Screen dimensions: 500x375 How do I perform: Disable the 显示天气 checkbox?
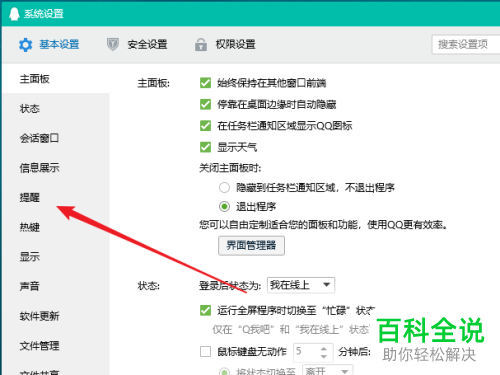tap(205, 147)
